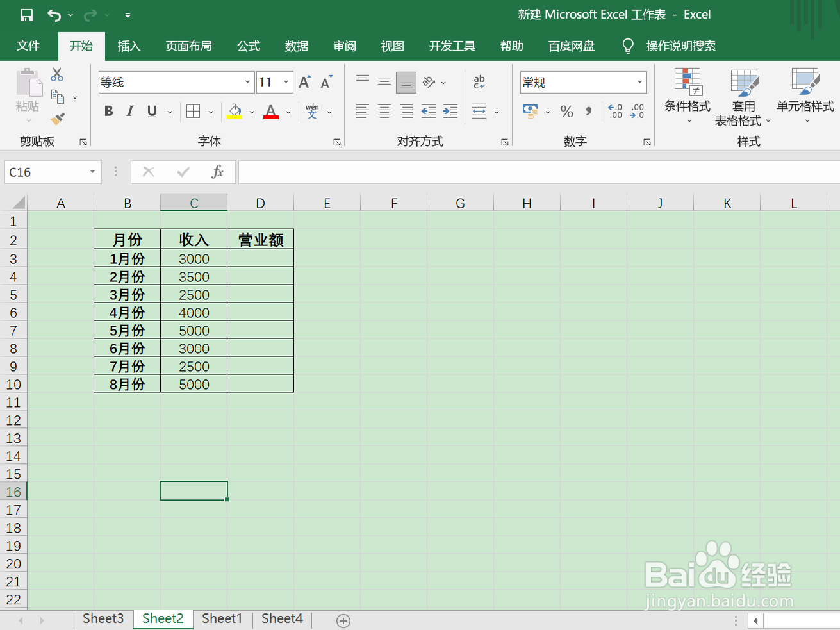840x630 pixels.
Task: Apply percent style to numbers
Action: (566, 111)
